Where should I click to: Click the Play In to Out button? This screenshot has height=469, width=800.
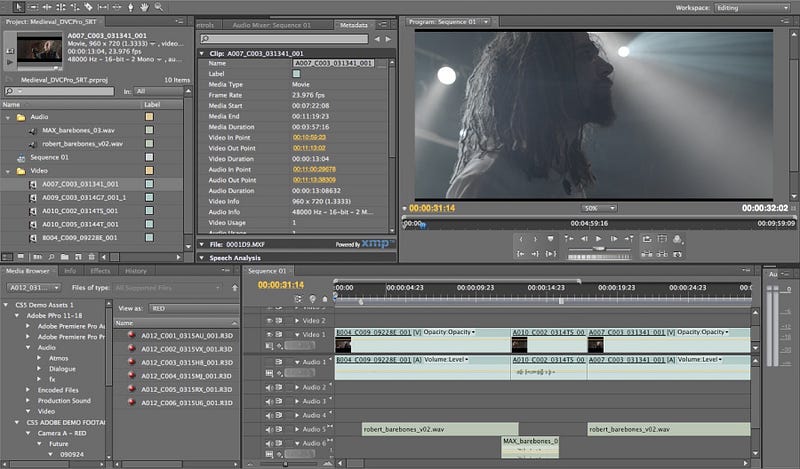click(551, 254)
